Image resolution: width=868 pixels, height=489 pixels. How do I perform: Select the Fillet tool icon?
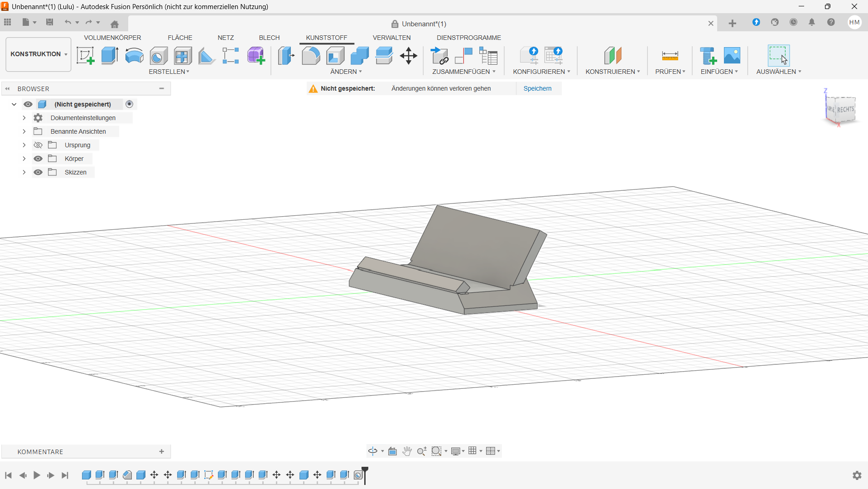pyautogui.click(x=311, y=56)
